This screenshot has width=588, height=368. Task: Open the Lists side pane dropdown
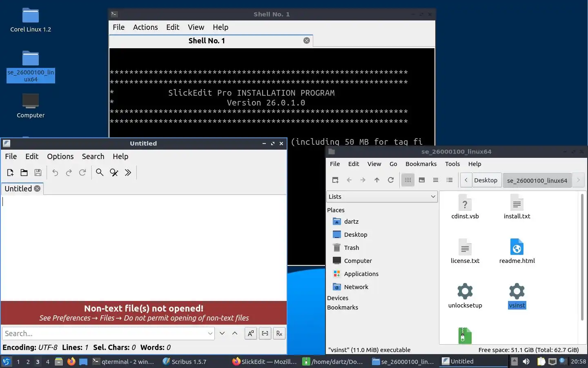(382, 197)
